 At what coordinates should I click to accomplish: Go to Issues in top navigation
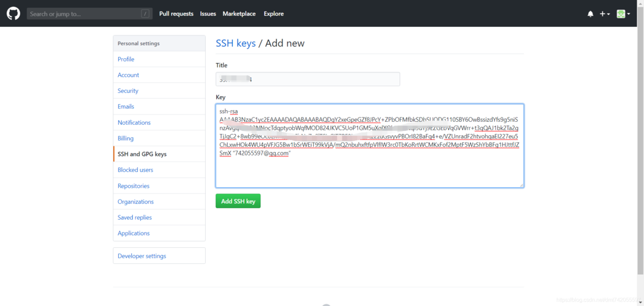tap(208, 13)
